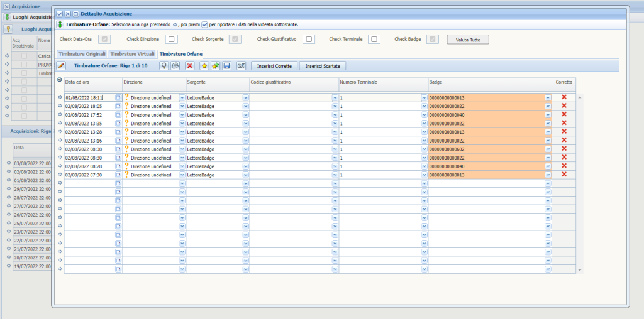Click the Valuta Tutte button
The image size is (644, 319).
click(467, 40)
